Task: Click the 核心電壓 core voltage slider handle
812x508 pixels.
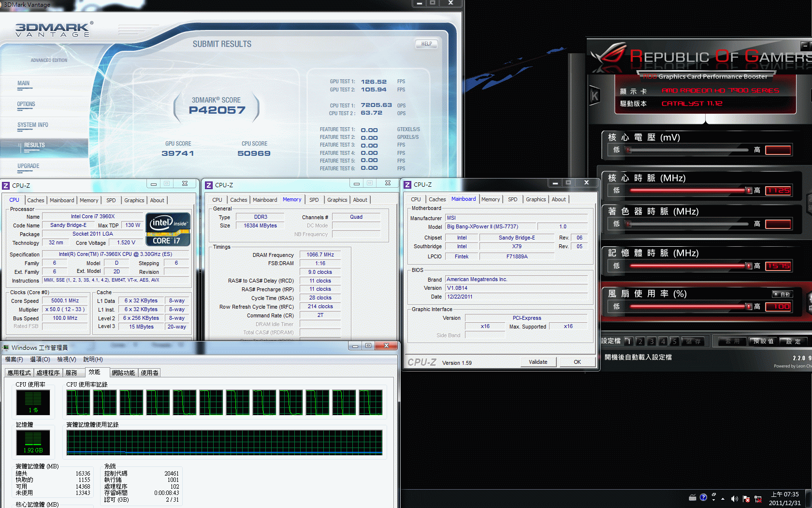Action: click(x=628, y=150)
